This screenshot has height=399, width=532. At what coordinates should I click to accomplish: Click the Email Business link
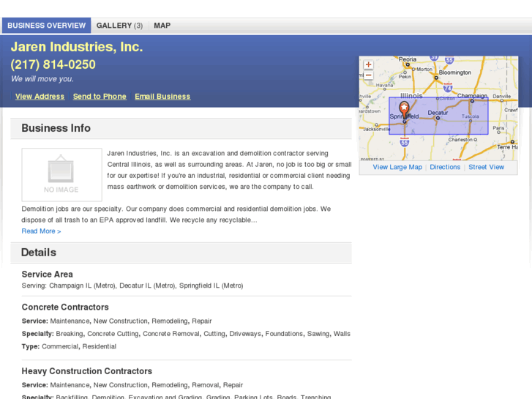point(162,97)
